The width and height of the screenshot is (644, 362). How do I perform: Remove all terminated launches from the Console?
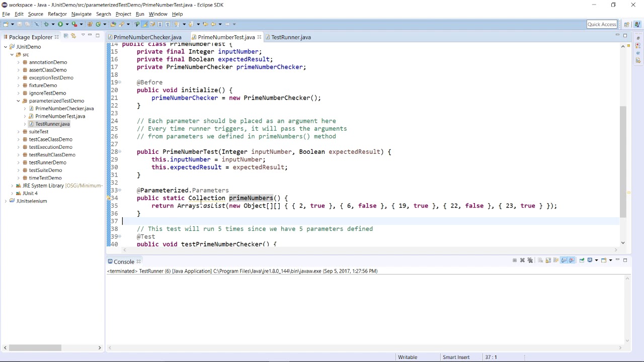(x=530, y=260)
